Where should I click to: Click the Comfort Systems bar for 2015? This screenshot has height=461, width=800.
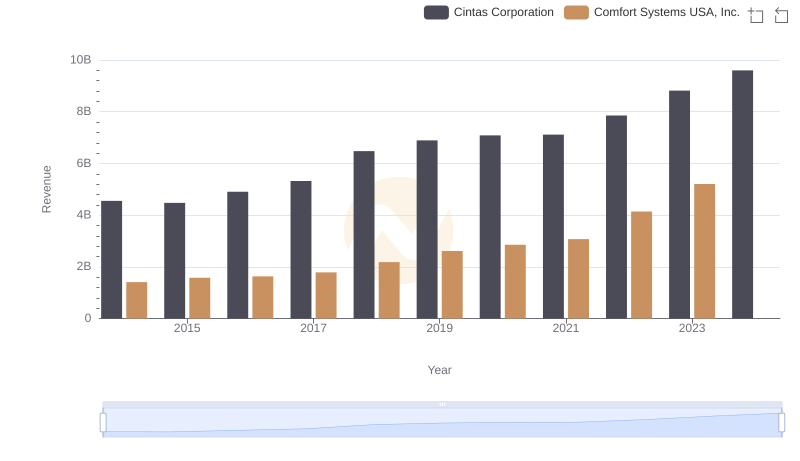199,298
